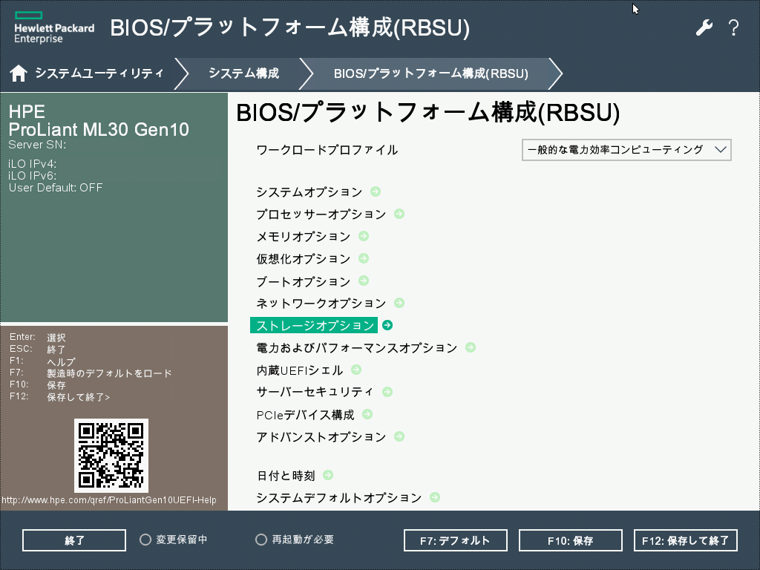Open ネットワークオプション menu
Viewport: 760px width, 570px height.
click(321, 303)
